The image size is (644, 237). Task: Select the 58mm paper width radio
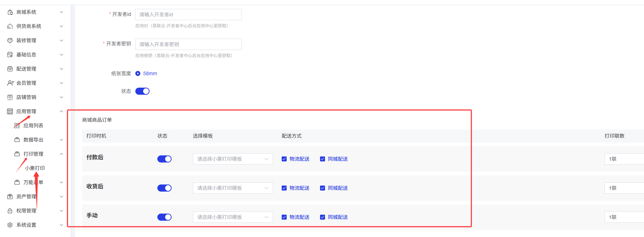(138, 73)
